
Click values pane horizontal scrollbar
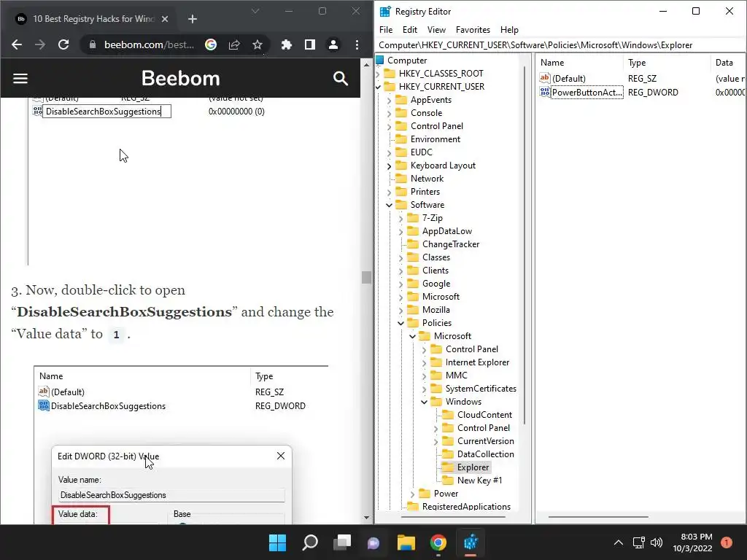pyautogui.click(x=598, y=517)
